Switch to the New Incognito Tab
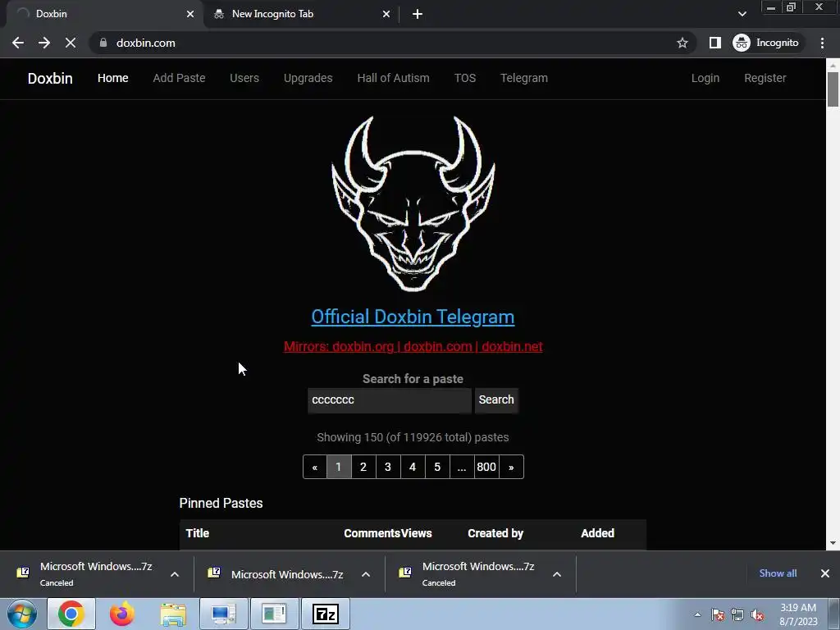Screen dimensions: 840x630 (301, 14)
